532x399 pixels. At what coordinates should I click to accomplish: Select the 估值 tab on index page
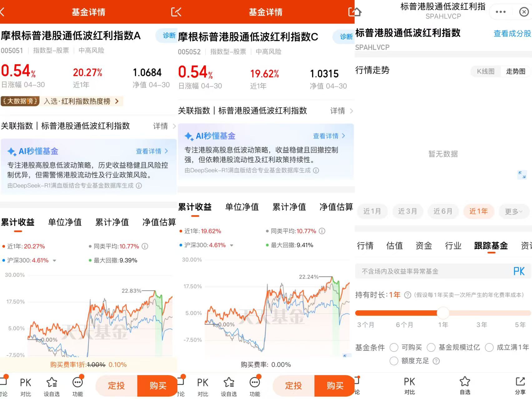click(394, 246)
